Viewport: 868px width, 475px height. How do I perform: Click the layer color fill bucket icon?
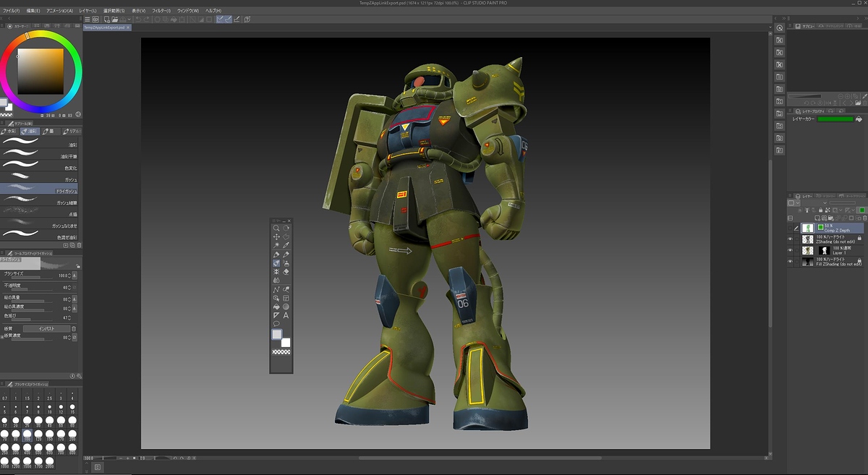[x=859, y=119]
